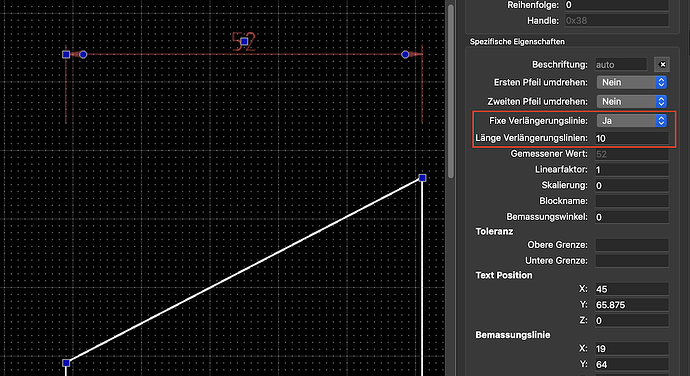Select the bottom left handle of white line
Image resolution: width=690 pixels, height=376 pixels.
tap(66, 363)
